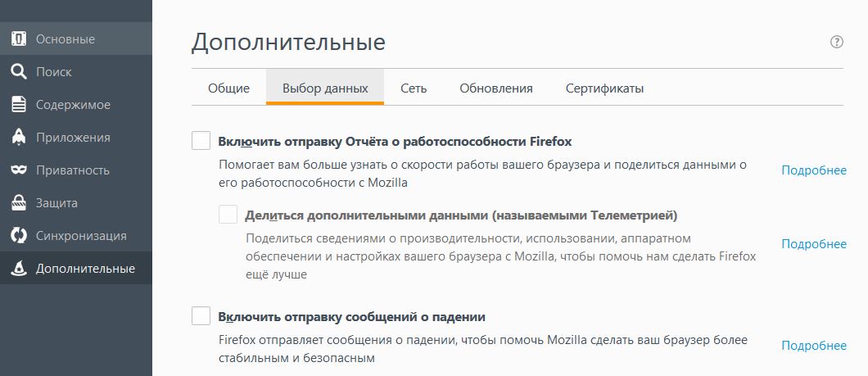Enable crash report sending checkbox
The height and width of the screenshot is (376, 868).
point(201,316)
